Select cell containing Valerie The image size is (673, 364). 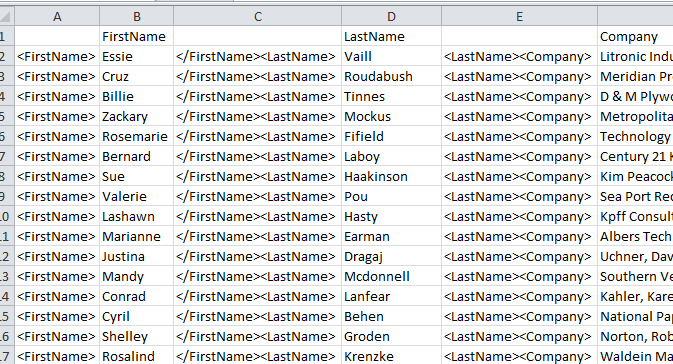click(136, 196)
